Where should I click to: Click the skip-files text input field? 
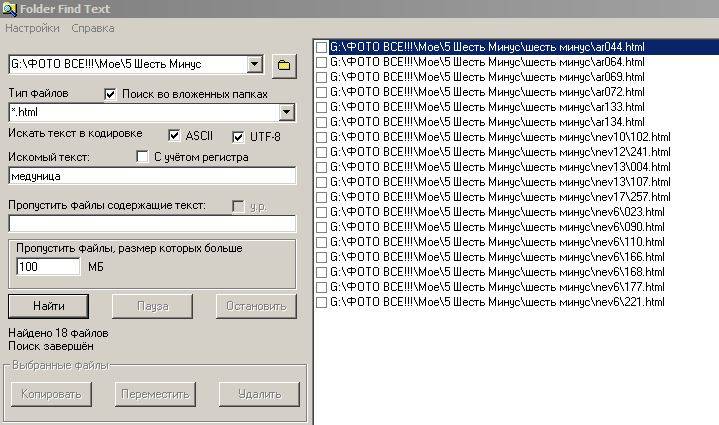[x=152, y=224]
